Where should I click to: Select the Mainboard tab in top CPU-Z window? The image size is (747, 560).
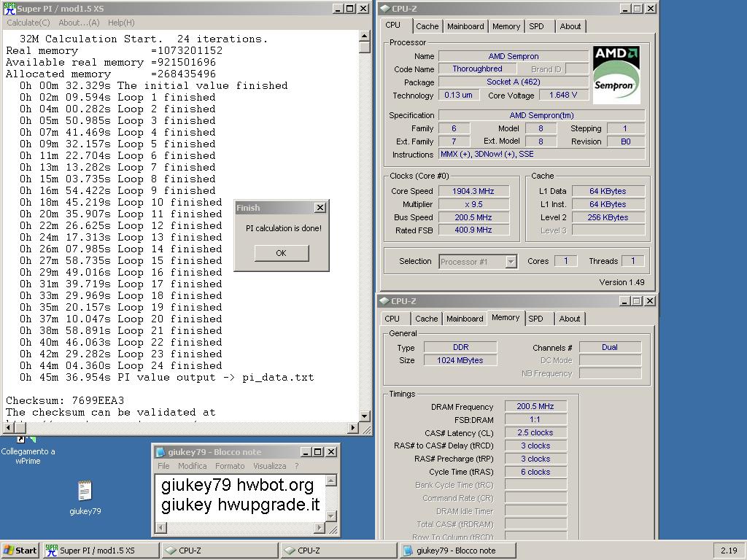point(465,26)
